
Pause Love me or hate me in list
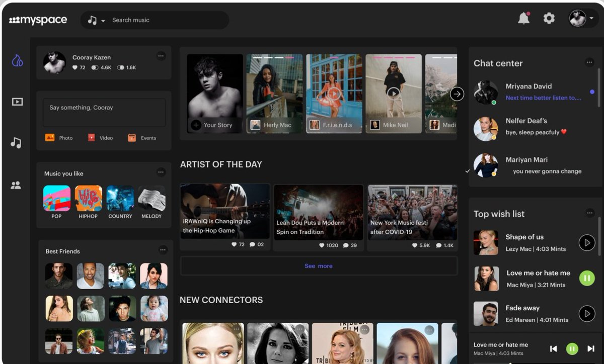pos(587,278)
